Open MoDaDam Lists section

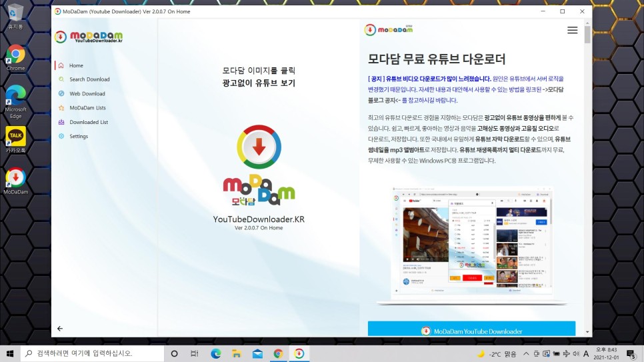[87, 107]
